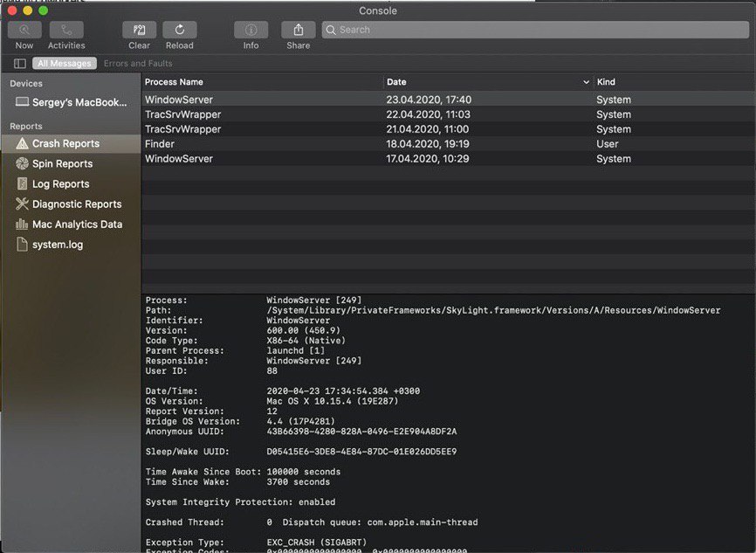This screenshot has height=553, width=756.
Task: Clear the console with Clear icon
Action: click(x=140, y=30)
